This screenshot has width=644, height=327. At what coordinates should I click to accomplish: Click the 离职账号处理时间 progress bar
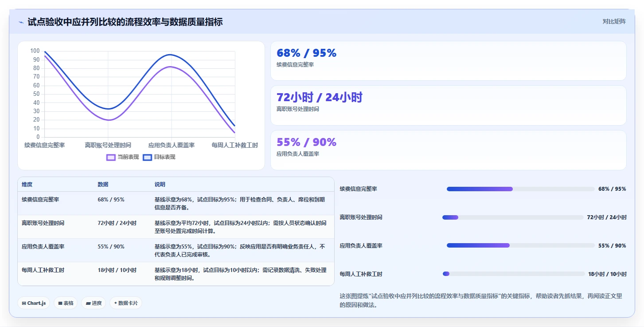(x=513, y=217)
